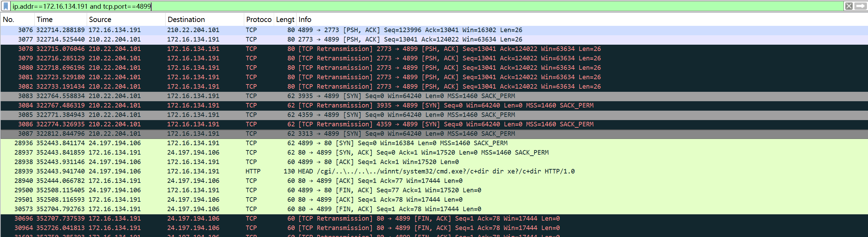Sort by the Info column header

[582, 20]
